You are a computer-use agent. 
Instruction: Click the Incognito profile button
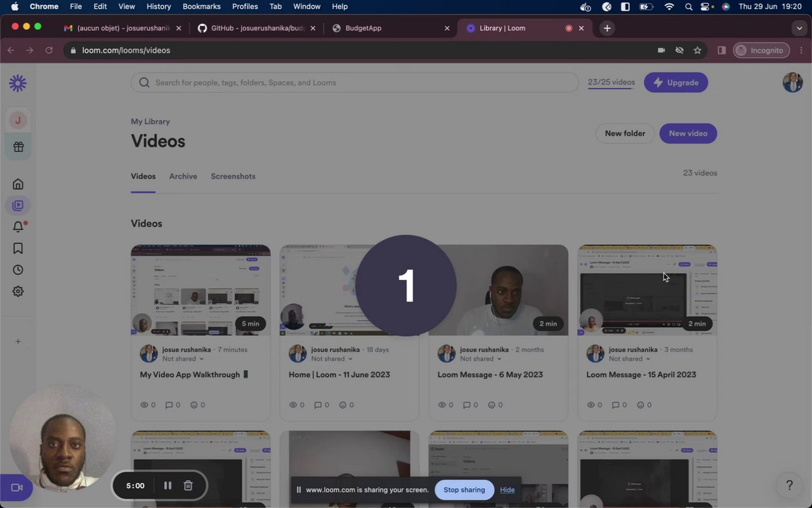tap(760, 50)
